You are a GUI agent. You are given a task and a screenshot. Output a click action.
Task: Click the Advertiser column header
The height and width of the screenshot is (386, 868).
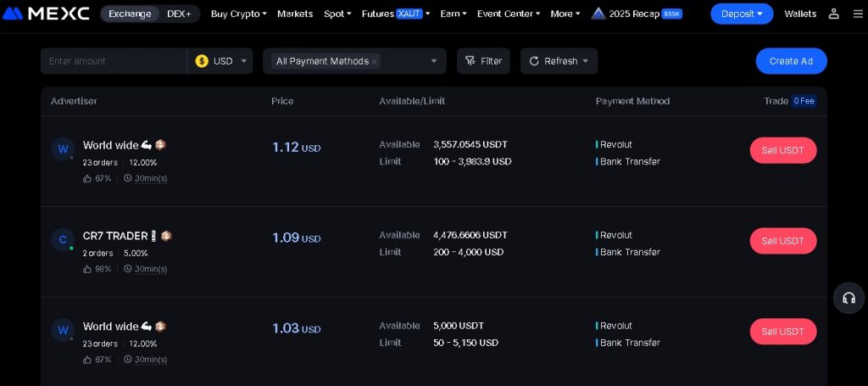[74, 101]
